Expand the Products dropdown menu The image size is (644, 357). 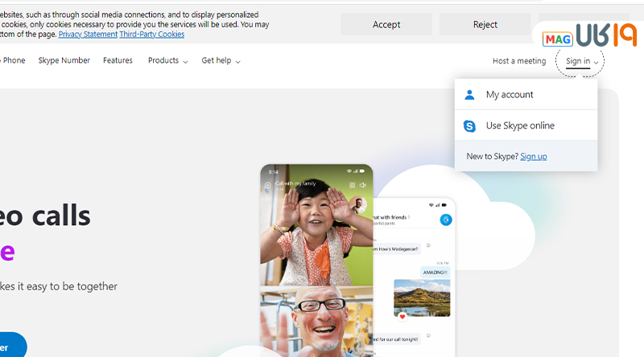pyautogui.click(x=168, y=60)
